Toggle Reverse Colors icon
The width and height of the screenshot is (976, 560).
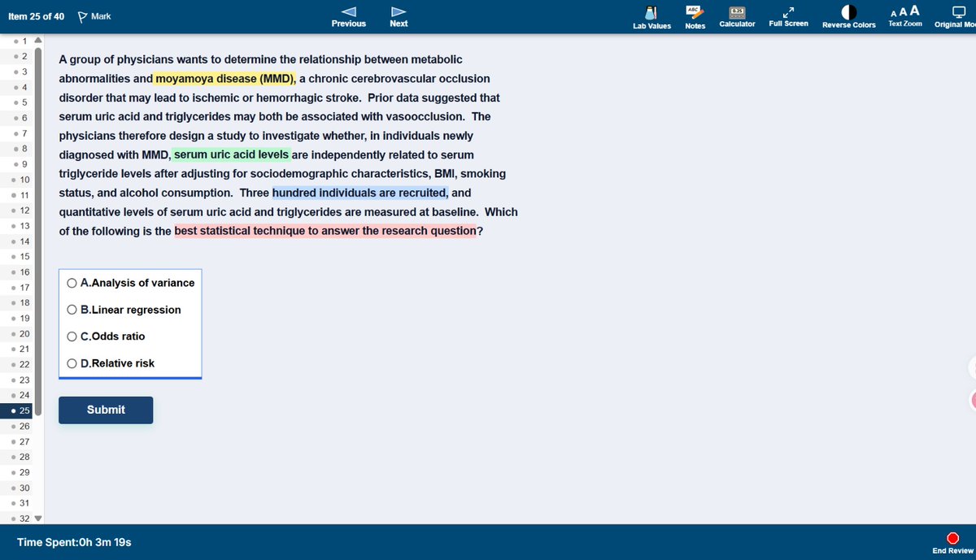tap(848, 11)
